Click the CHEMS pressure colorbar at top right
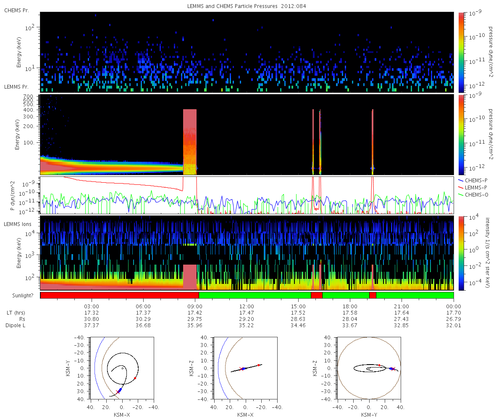This screenshot has height=420, width=504. point(462,52)
